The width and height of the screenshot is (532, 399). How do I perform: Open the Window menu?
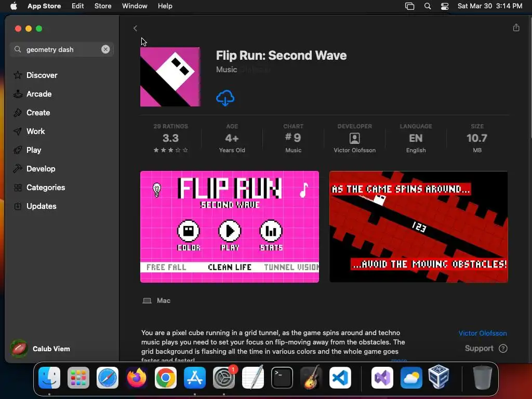[x=135, y=6]
